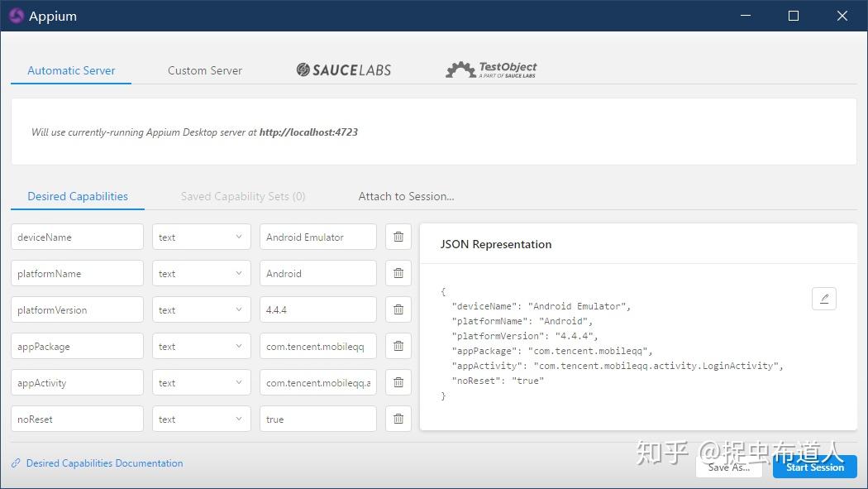Delete the deviceName capability row

398,237
